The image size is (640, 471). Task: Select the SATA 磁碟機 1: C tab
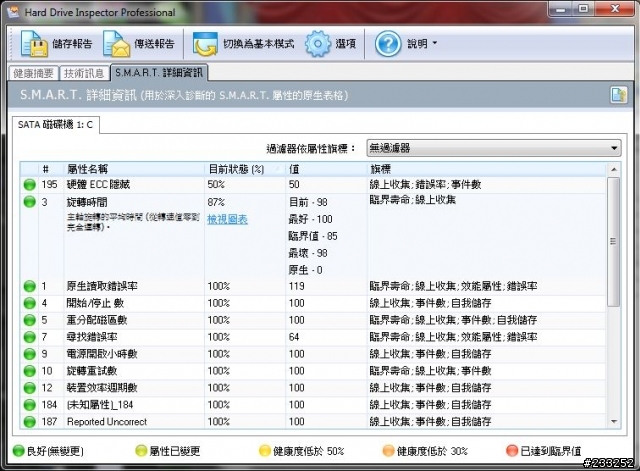pos(56,124)
